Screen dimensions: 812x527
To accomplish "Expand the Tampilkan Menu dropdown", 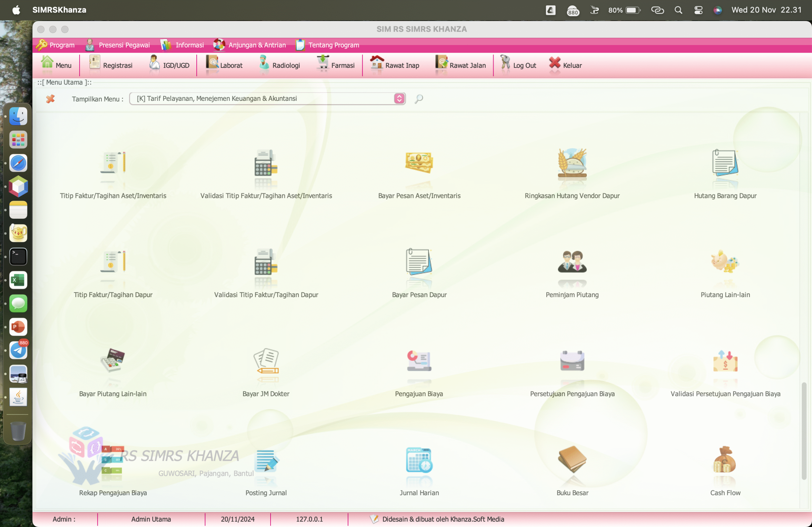I will (399, 99).
